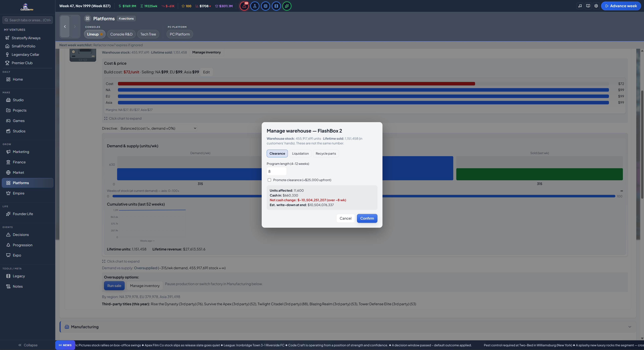Click the page vertical scrollbar
644x350 pixels.
coord(642,145)
